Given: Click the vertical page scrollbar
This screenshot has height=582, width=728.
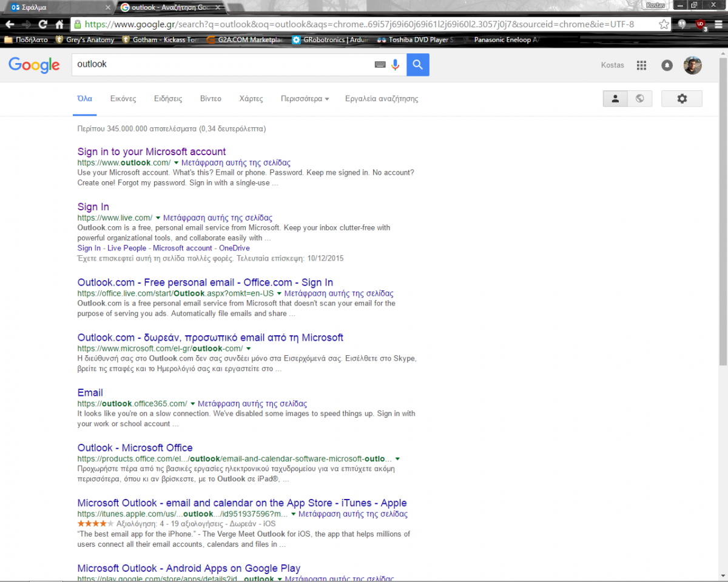Looking at the screenshot, I should pos(723,212).
